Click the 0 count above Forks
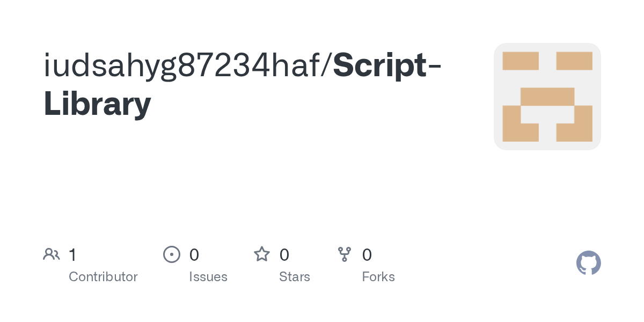Image resolution: width=644 pixels, height=322 pixels. coord(367,254)
